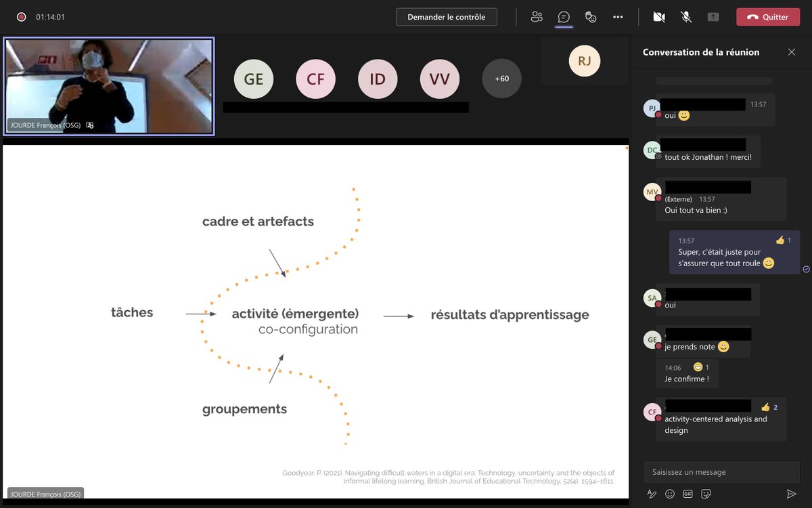
Task: Open the text format options
Action: [652, 494]
